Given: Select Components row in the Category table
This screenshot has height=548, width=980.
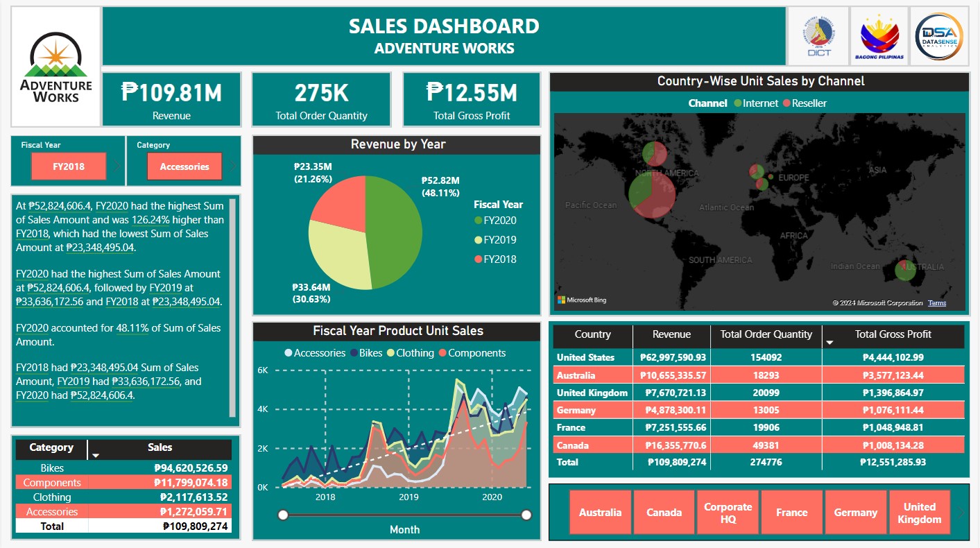Looking at the screenshot, I should [x=123, y=483].
